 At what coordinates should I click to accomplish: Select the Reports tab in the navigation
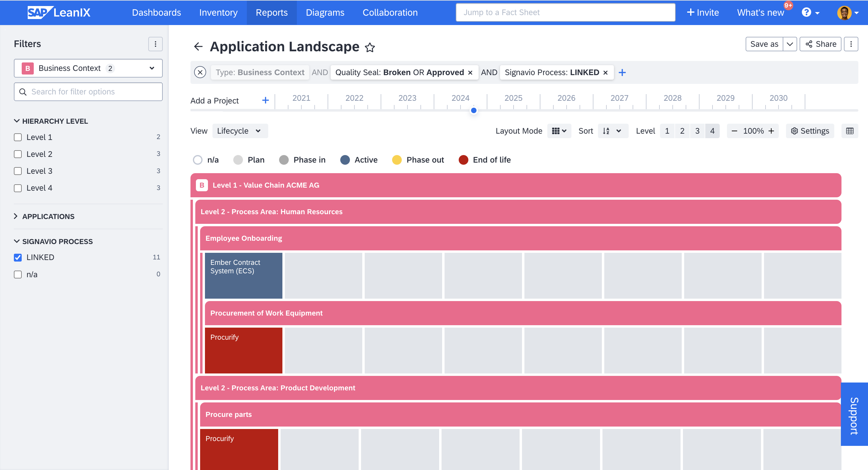(x=271, y=12)
